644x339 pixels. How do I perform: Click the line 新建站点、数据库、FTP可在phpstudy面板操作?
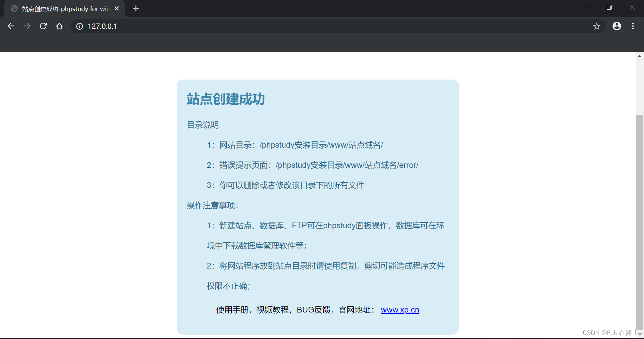click(x=325, y=226)
